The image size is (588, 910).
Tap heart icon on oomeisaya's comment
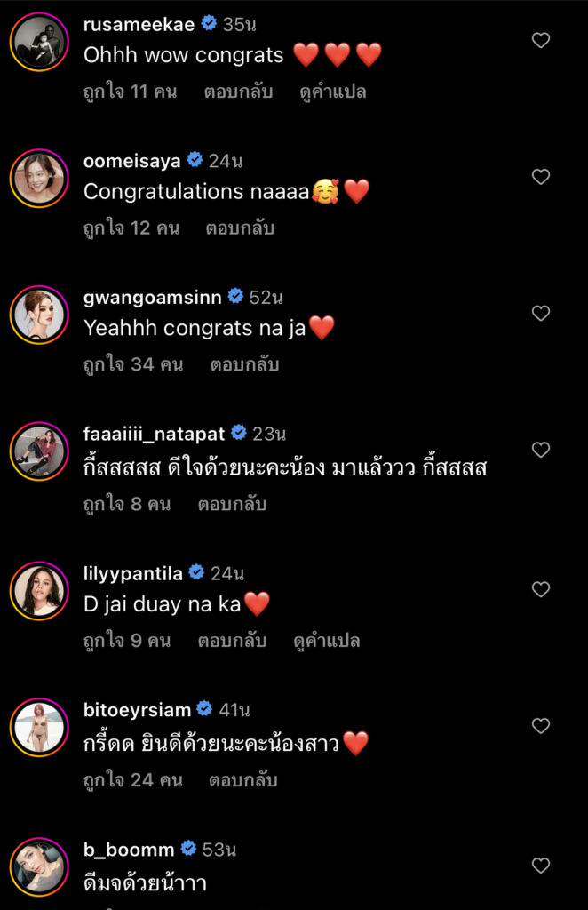coord(540,177)
